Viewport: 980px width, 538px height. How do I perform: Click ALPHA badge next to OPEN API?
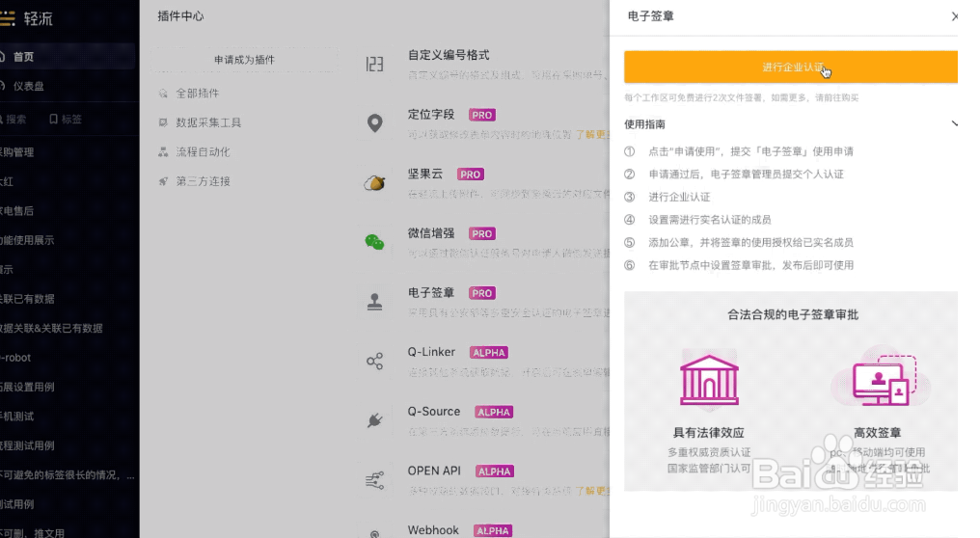pos(495,471)
